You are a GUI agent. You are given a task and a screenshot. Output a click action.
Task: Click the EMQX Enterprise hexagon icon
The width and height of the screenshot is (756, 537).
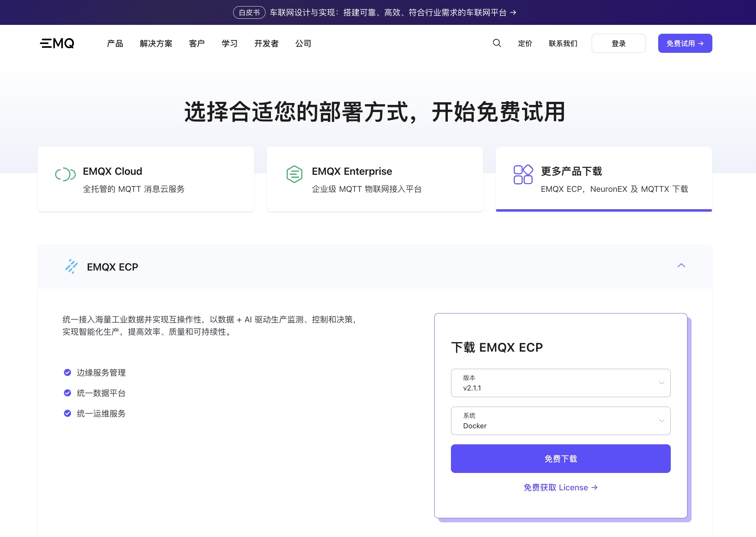[294, 174]
